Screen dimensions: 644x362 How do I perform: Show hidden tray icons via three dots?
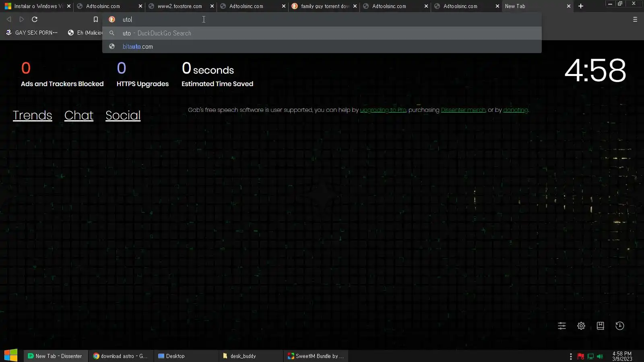pyautogui.click(x=571, y=356)
